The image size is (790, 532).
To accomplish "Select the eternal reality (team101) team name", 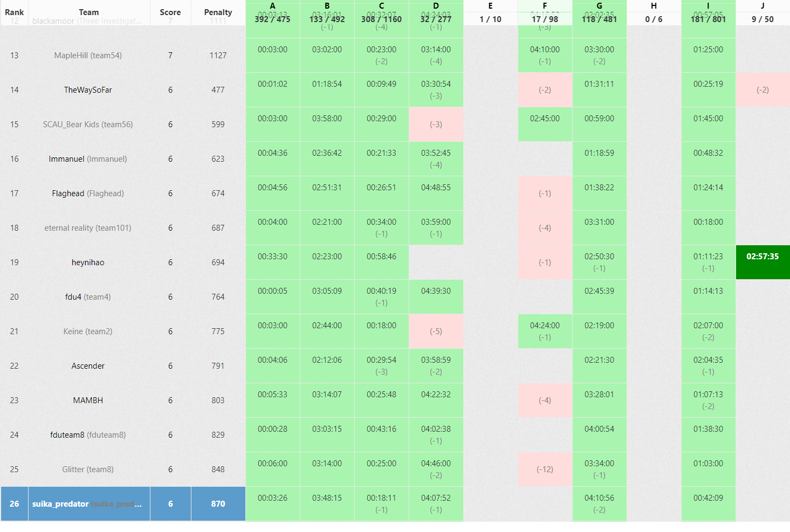I will tap(88, 228).
